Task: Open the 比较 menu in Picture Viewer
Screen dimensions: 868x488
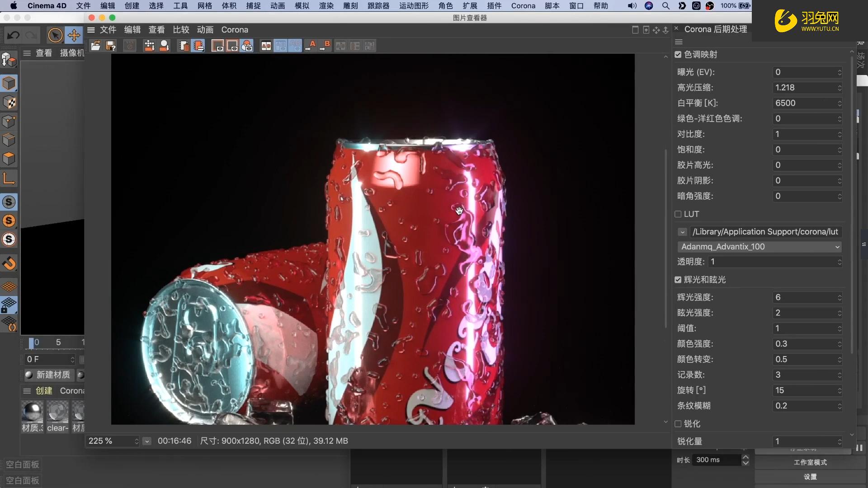Action: coord(181,30)
